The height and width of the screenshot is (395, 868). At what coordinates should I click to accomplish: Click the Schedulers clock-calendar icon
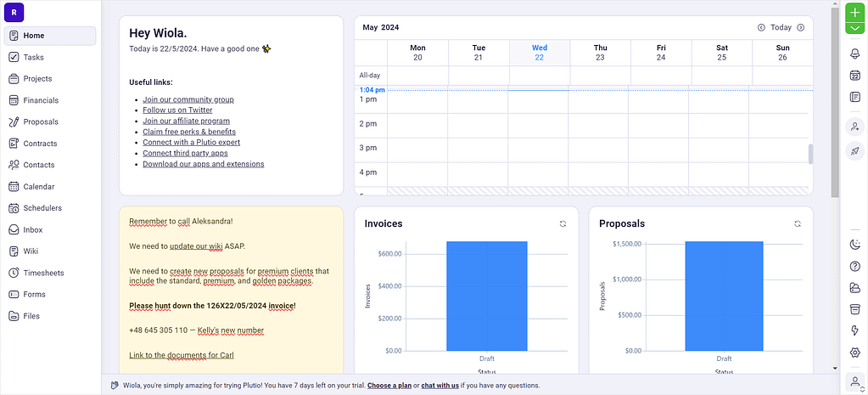[14, 208]
